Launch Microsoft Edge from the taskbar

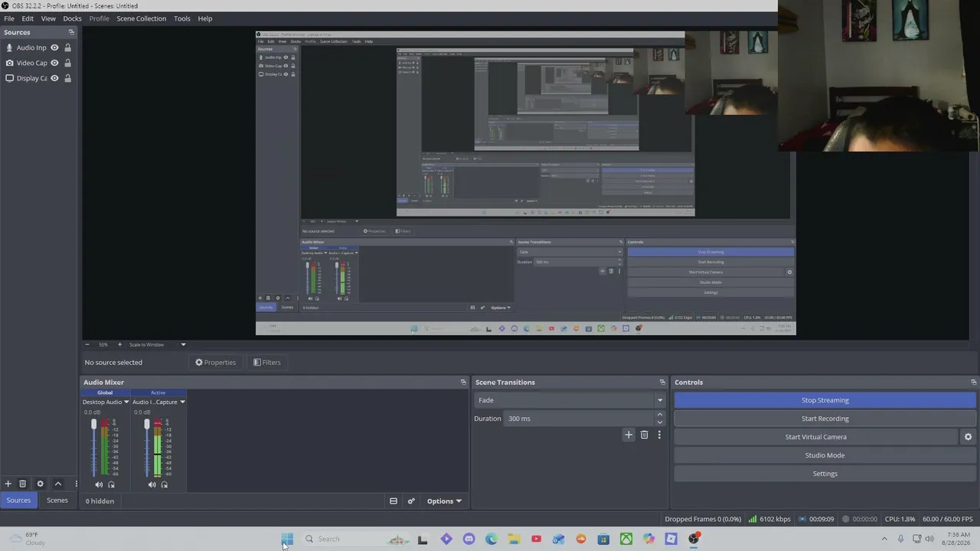pos(492,539)
